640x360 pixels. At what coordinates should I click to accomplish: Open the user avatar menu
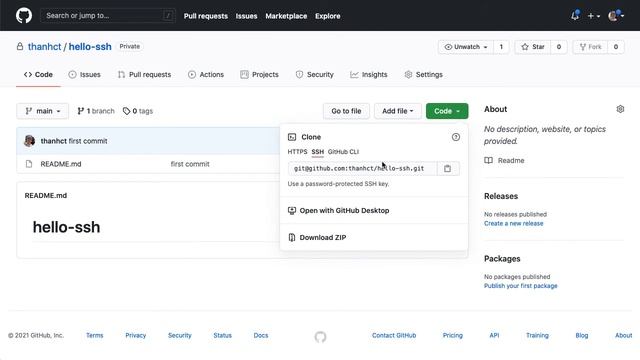coord(616,16)
